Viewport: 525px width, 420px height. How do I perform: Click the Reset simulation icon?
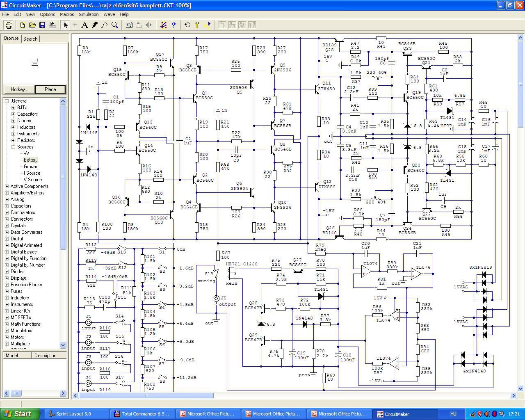point(187,25)
